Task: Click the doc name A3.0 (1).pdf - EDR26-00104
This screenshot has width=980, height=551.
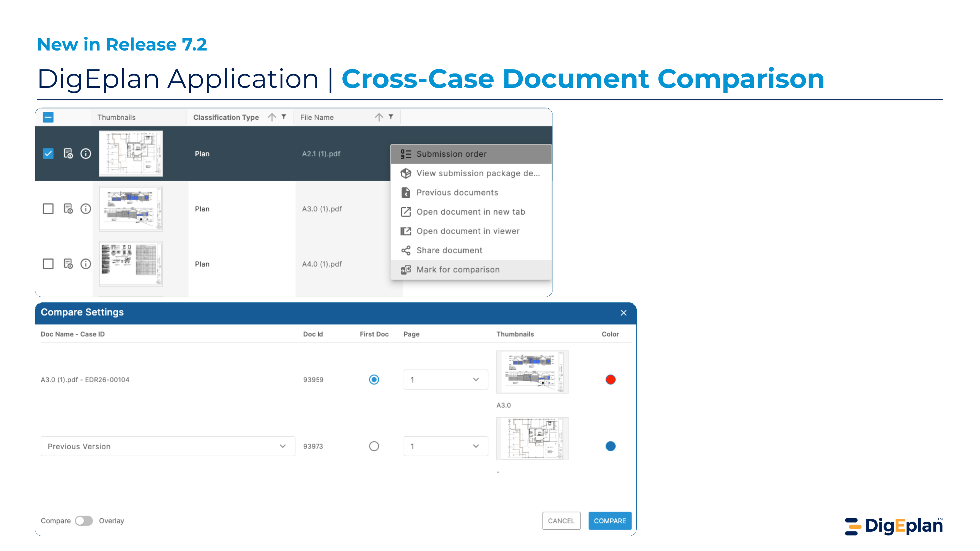Action: pos(85,380)
